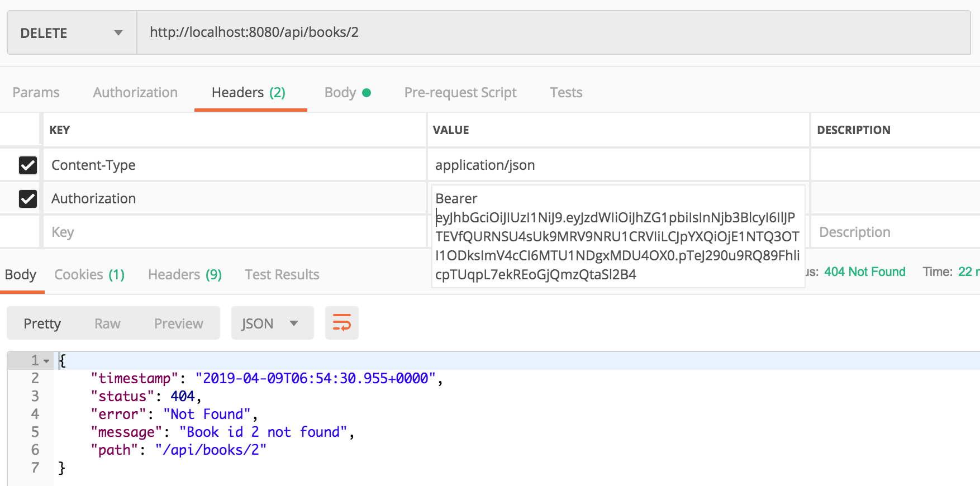980x486 pixels.
Task: Click the empty Key placeholder field
Action: (235, 232)
